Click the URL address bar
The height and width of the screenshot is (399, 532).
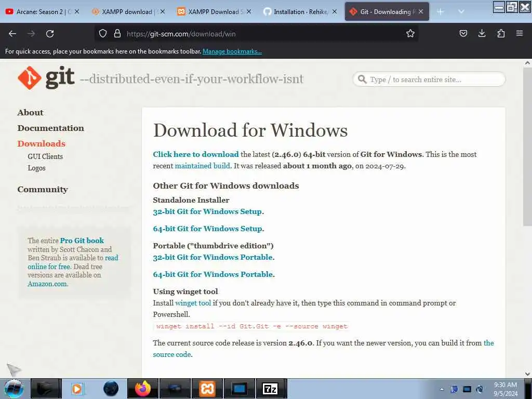pyautogui.click(x=257, y=34)
